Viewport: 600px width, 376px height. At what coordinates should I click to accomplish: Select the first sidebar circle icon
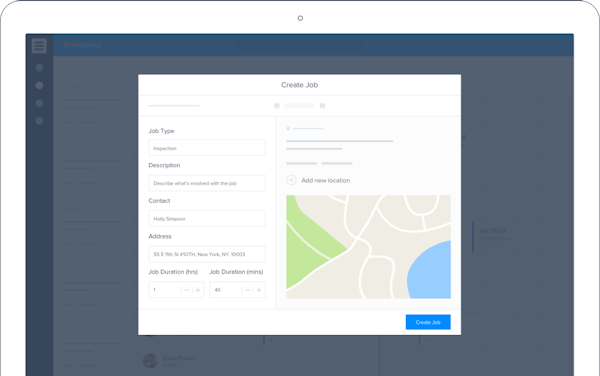click(39, 68)
